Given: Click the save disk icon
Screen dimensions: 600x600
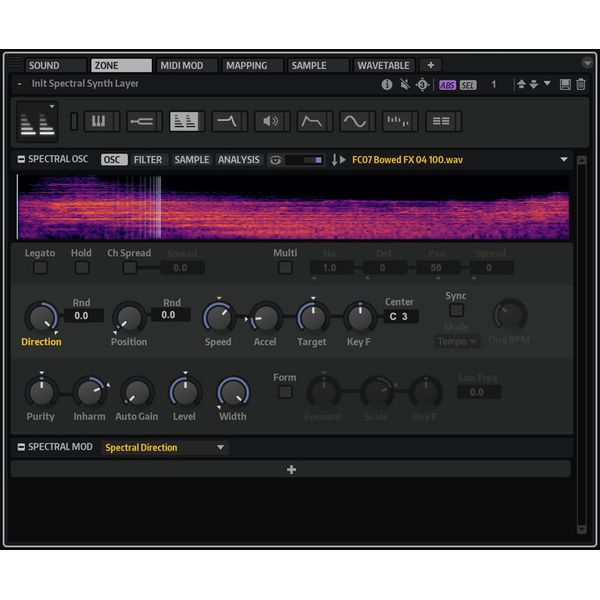Looking at the screenshot, I should point(566,85).
